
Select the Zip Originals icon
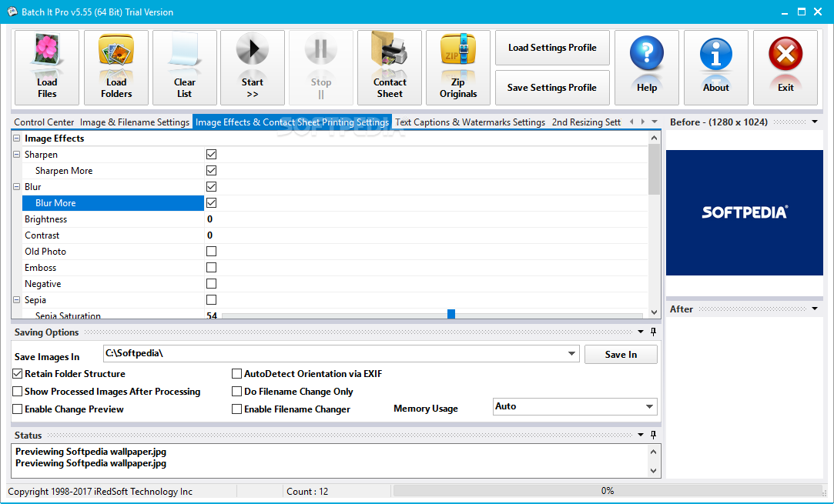click(458, 68)
